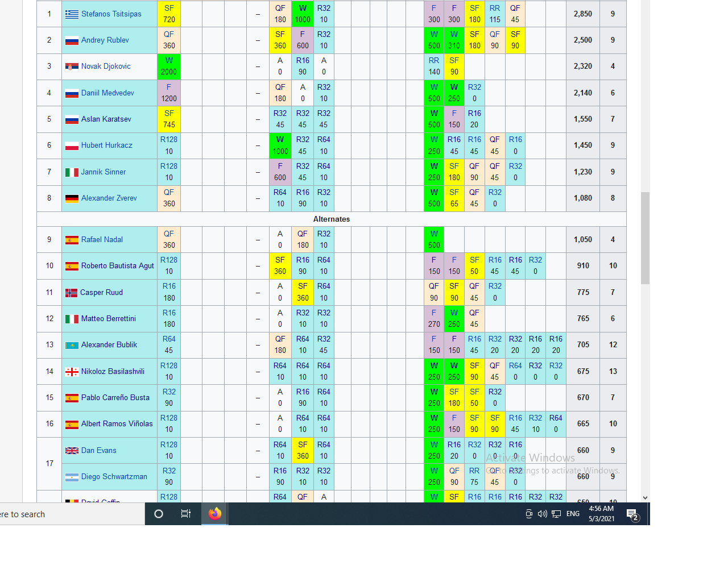Click the Windows taskbar search box

[72, 514]
